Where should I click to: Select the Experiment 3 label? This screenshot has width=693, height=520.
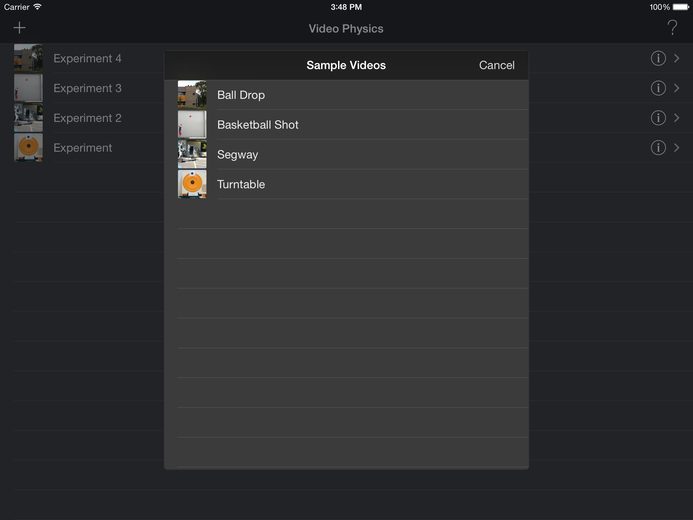pyautogui.click(x=87, y=88)
